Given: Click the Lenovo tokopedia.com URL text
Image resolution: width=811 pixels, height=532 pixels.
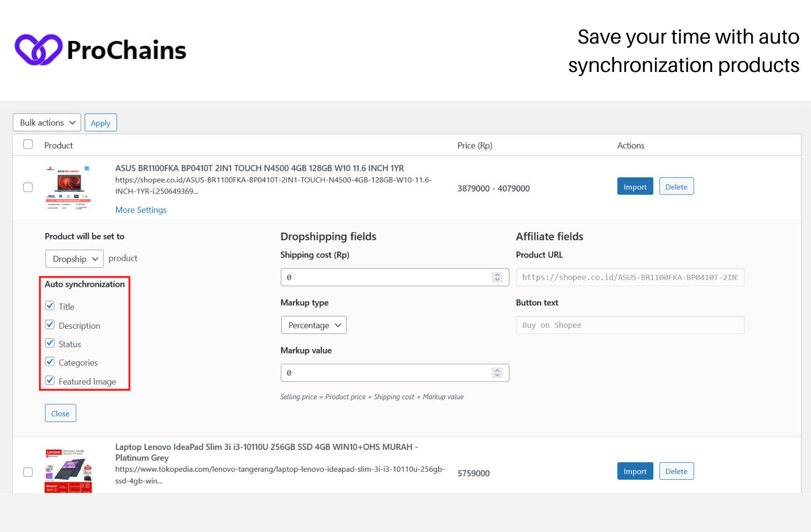Looking at the screenshot, I should (280, 475).
